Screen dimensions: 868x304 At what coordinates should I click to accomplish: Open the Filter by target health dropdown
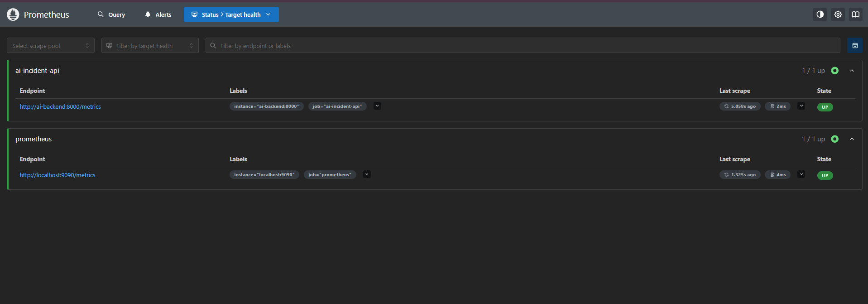(150, 46)
